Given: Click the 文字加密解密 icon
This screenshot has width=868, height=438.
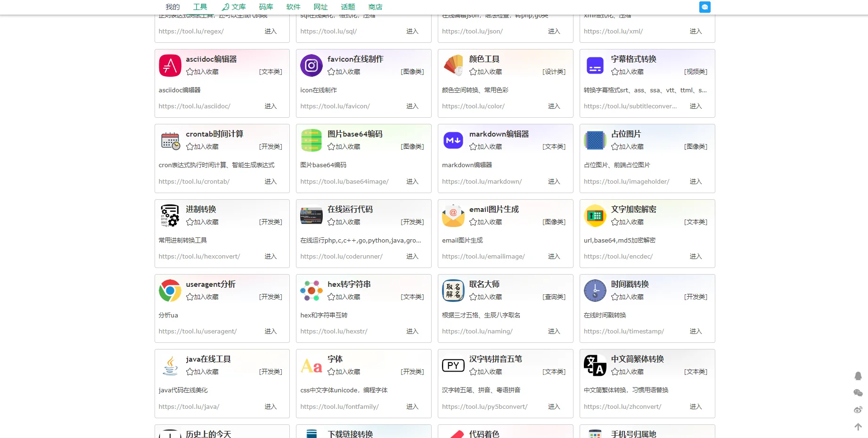Looking at the screenshot, I should [595, 216].
